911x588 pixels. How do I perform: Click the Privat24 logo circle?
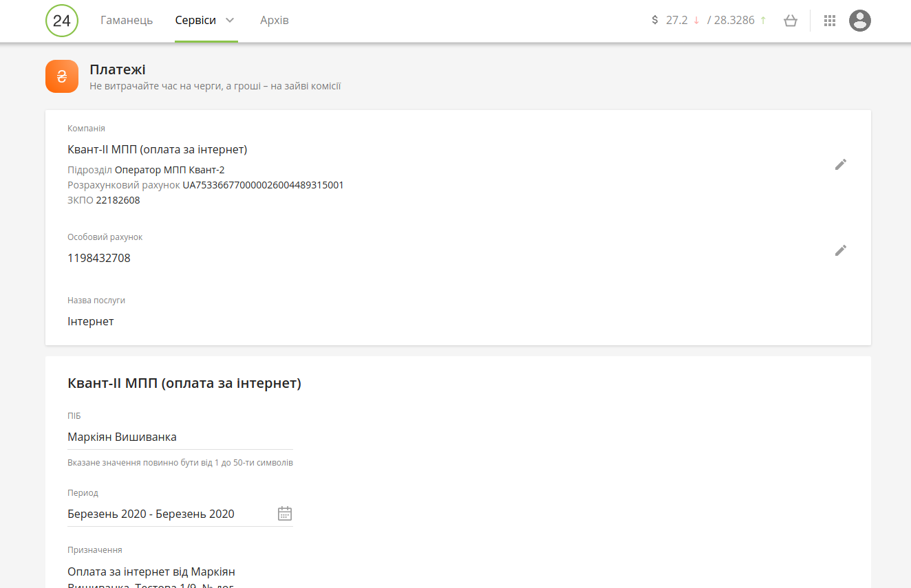[x=62, y=21]
